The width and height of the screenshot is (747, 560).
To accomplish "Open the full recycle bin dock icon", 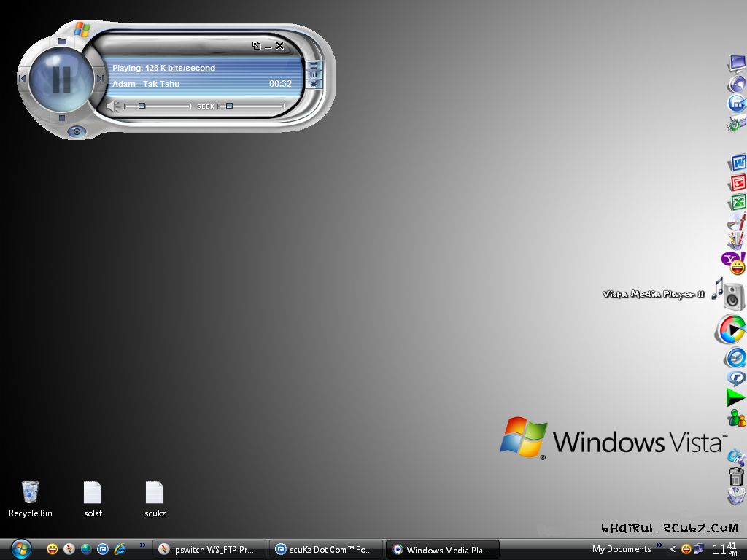I will point(737,496).
